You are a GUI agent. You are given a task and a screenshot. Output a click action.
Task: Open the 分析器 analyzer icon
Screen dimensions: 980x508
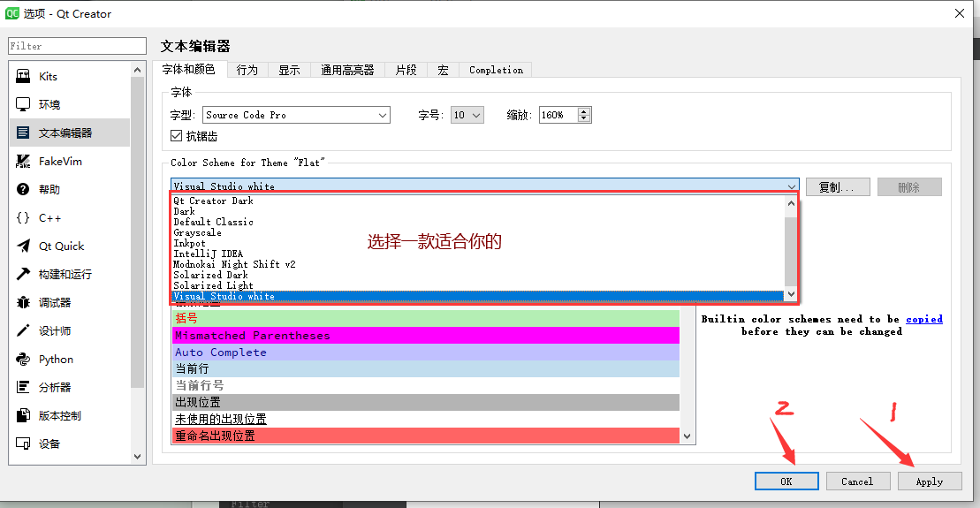(x=23, y=387)
